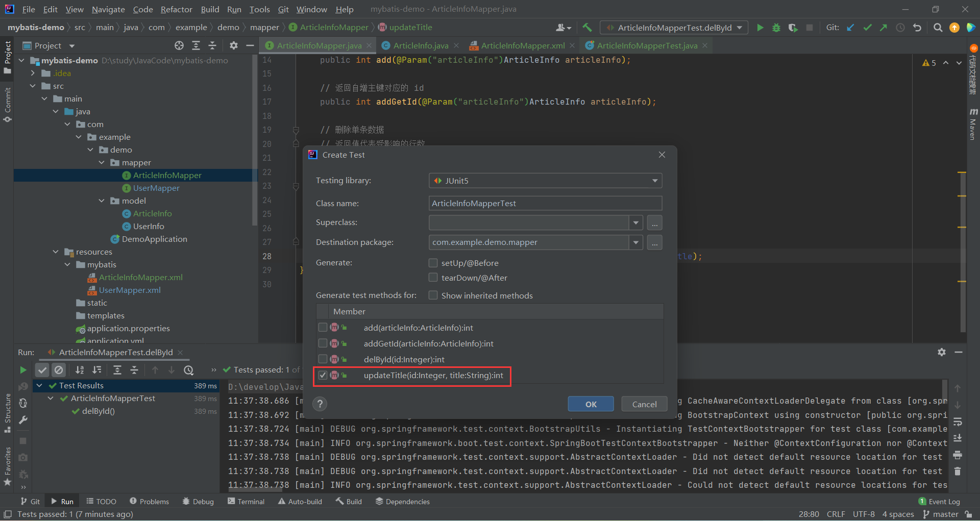
Task: Build project with hammer icon
Action: [x=587, y=28]
